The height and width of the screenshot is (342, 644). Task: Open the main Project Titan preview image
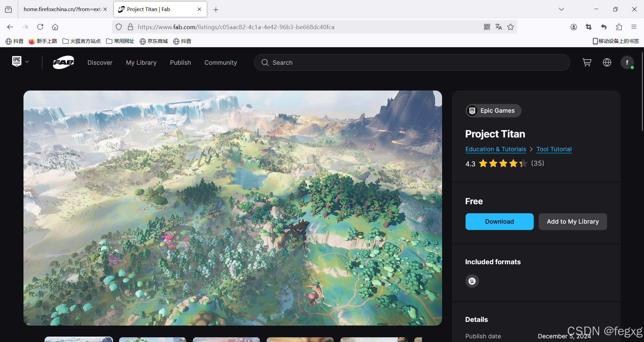233,208
